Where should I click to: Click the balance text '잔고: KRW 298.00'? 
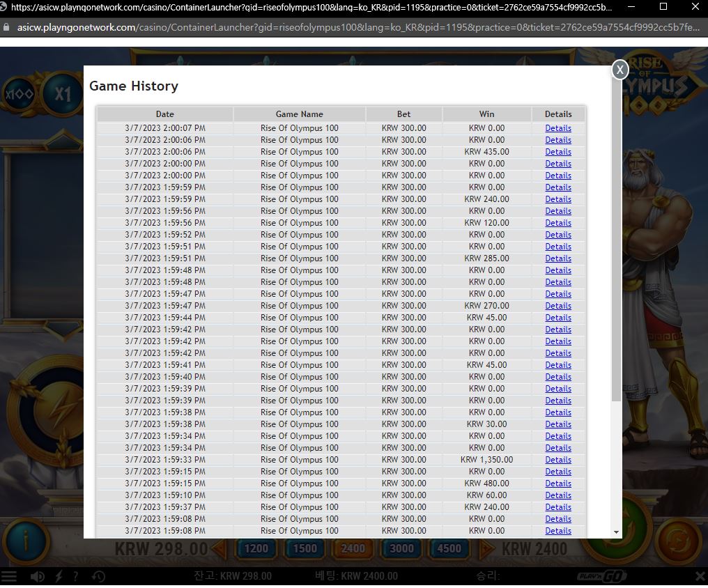[233, 576]
